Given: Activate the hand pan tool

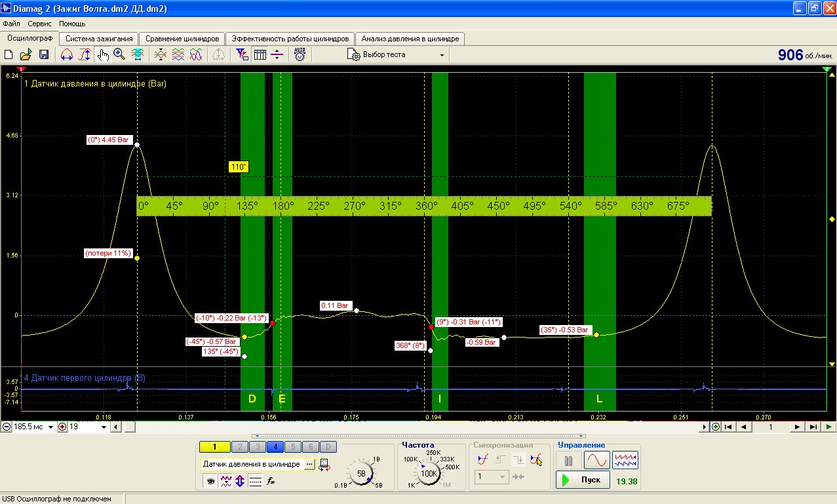Looking at the screenshot, I should [103, 55].
